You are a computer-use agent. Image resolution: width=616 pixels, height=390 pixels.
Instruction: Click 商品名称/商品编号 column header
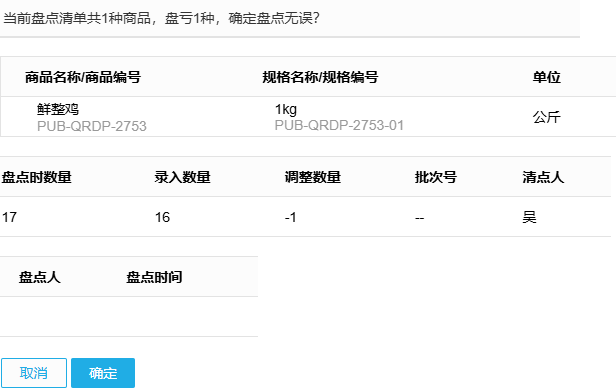(x=83, y=77)
